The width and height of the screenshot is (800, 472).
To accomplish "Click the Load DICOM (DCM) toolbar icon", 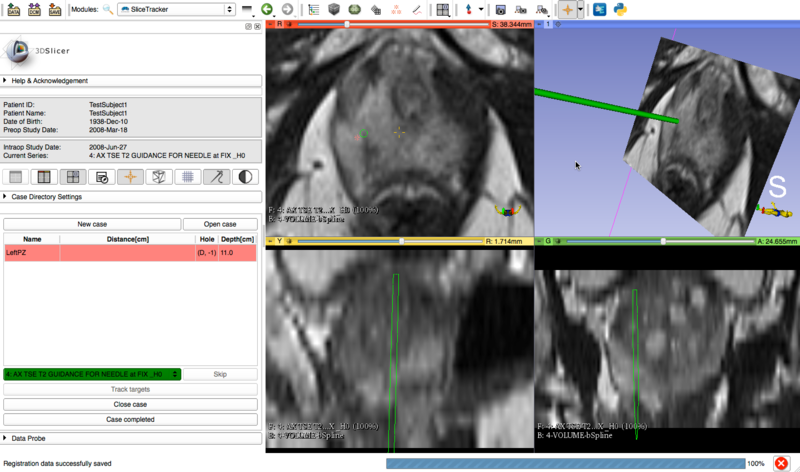I will point(34,9).
